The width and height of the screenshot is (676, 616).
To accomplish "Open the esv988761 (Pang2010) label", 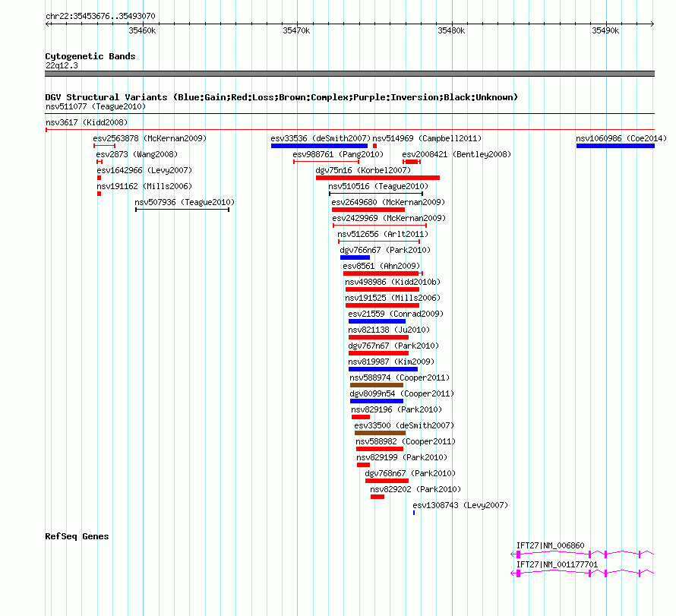I will [x=338, y=154].
